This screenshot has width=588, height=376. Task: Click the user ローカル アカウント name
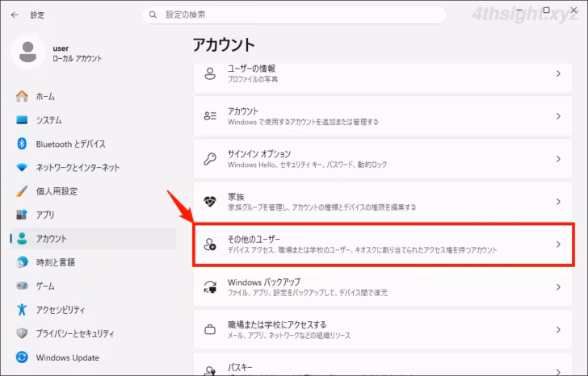77,53
